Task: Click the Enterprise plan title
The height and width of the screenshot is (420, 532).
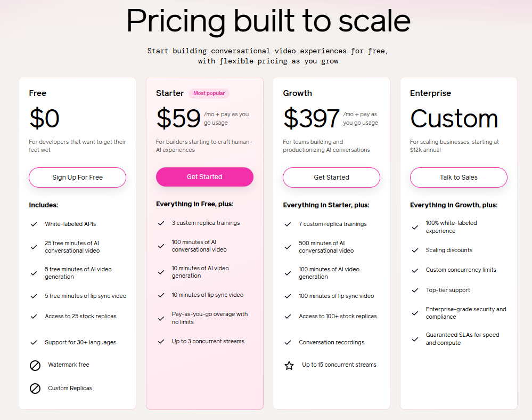Action: (431, 93)
